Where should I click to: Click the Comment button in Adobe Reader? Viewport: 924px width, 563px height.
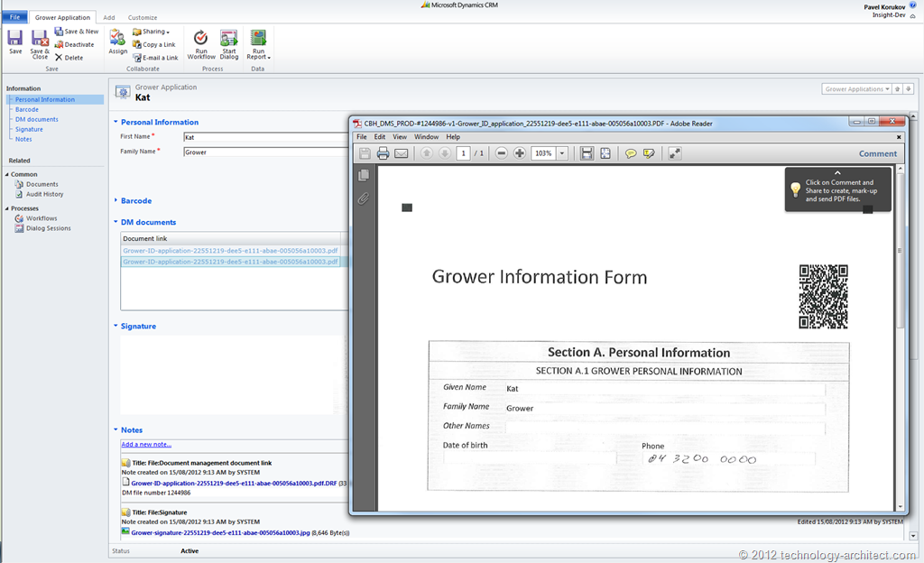click(x=876, y=153)
